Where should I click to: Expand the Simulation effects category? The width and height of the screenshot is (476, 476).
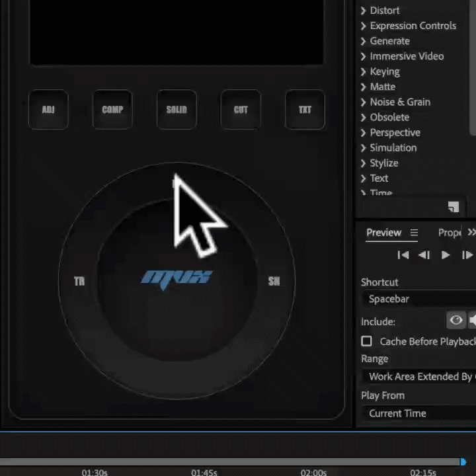point(363,148)
